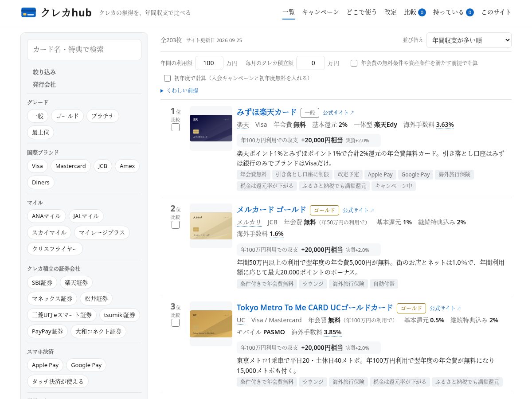Check compare box for Tokyo Metro To Me CARD
532x399 pixels.
pyautogui.click(x=176, y=323)
